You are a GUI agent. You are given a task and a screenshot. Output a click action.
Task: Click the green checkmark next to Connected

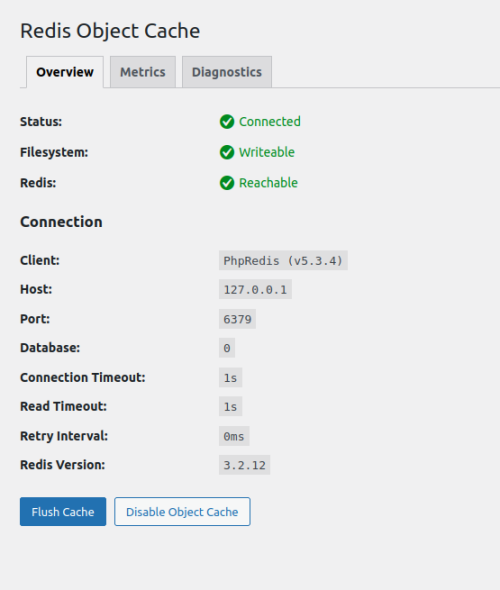pyautogui.click(x=227, y=122)
